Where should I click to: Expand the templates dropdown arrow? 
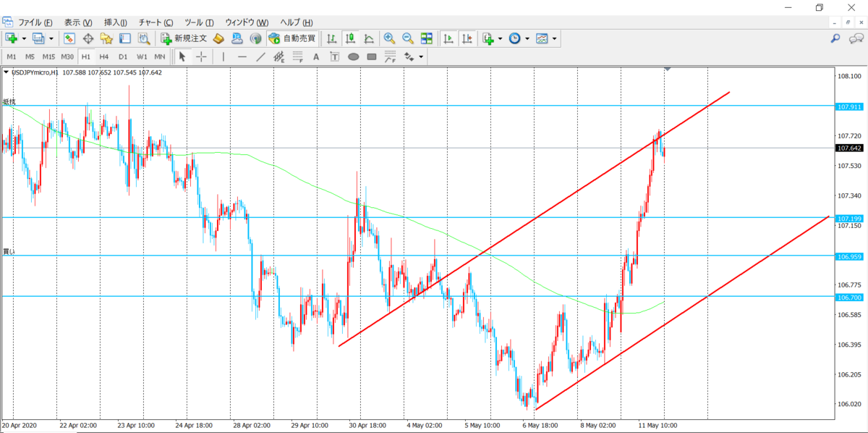pyautogui.click(x=555, y=38)
